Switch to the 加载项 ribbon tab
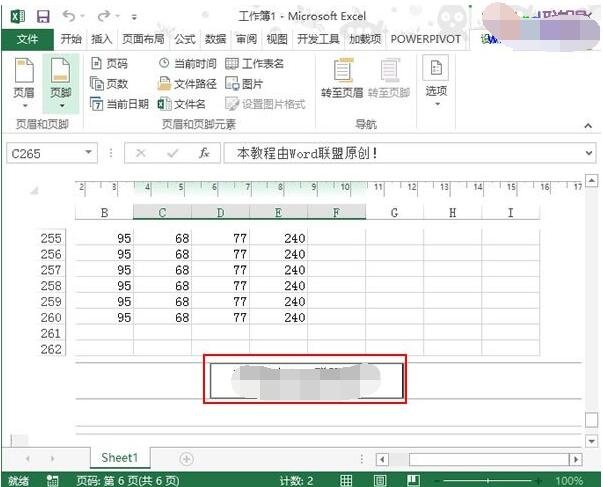Viewport: 603px width, 487px height. point(365,39)
